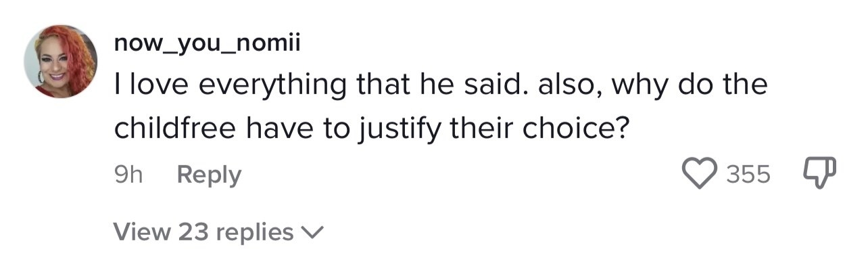
Task: Click the word "justify" in the comment
Action: tap(392, 129)
